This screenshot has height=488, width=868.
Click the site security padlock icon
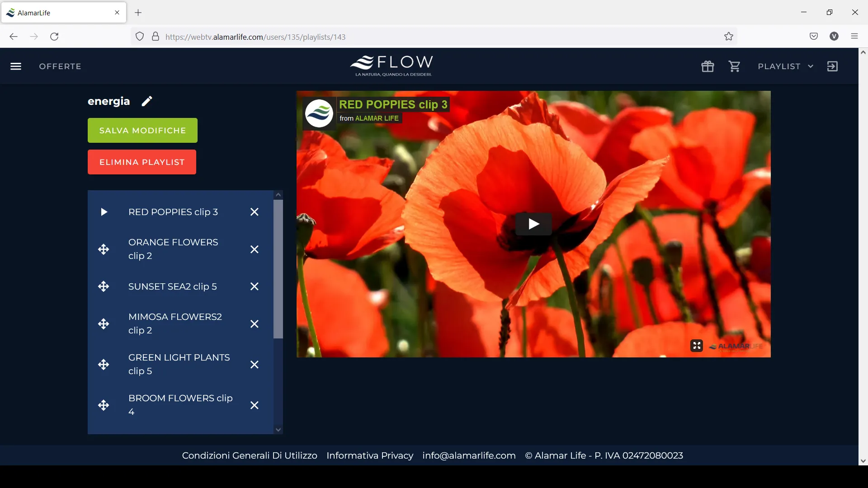click(156, 37)
